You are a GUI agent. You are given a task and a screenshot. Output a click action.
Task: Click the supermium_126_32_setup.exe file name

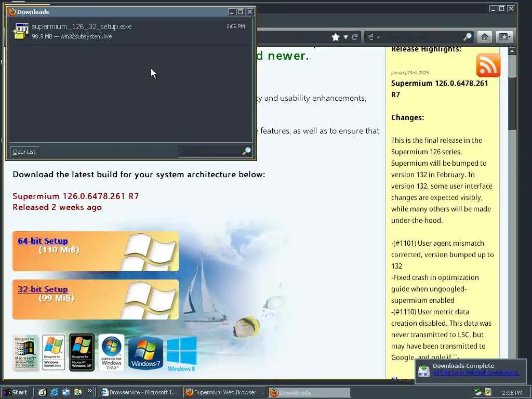[x=82, y=26]
